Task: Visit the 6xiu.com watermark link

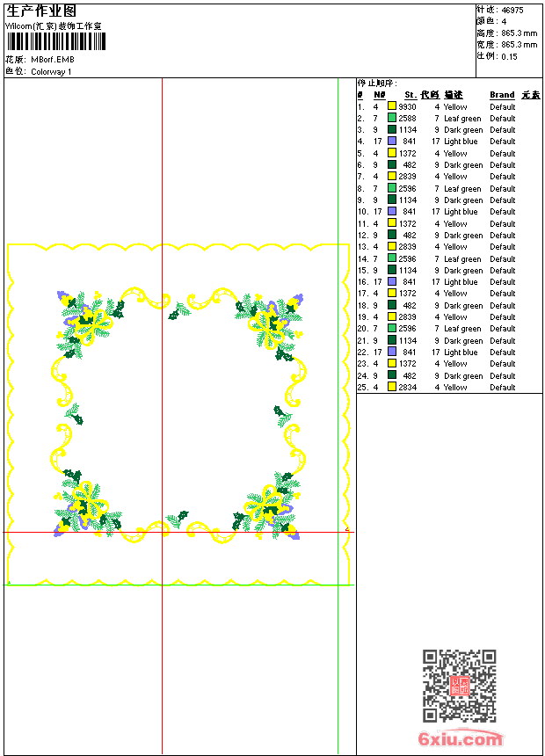Action: [460, 738]
